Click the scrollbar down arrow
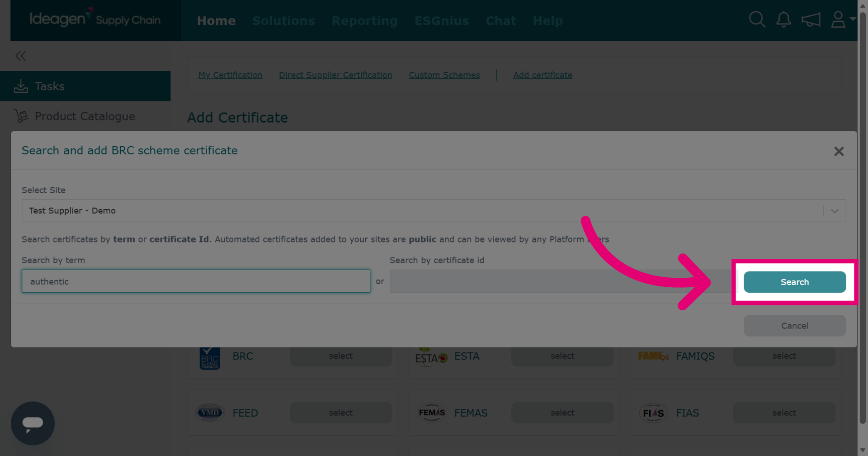Viewport: 868px width, 456px height. 863,450
